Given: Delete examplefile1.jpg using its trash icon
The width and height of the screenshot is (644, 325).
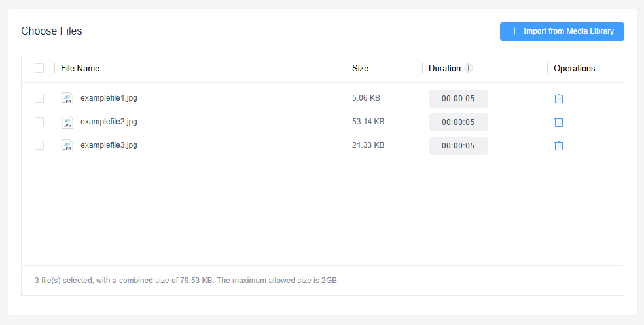Looking at the screenshot, I should pyautogui.click(x=558, y=99).
